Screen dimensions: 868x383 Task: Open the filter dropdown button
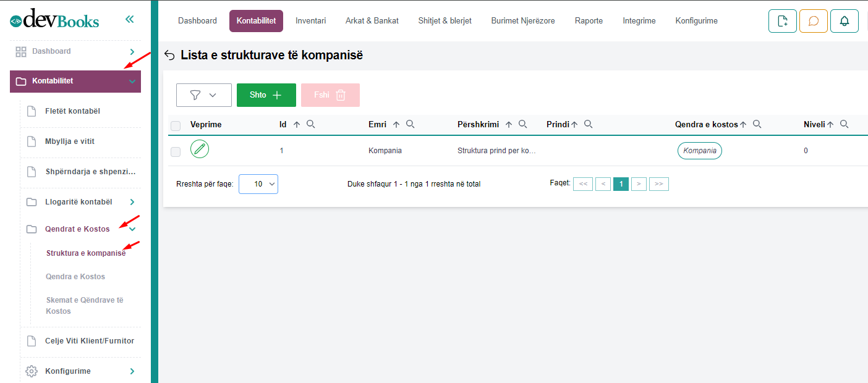point(203,95)
